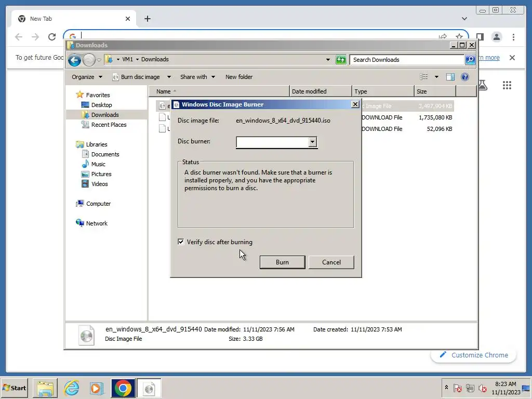Click the change view icon in explorer
The height and width of the screenshot is (399, 532).
tap(424, 77)
